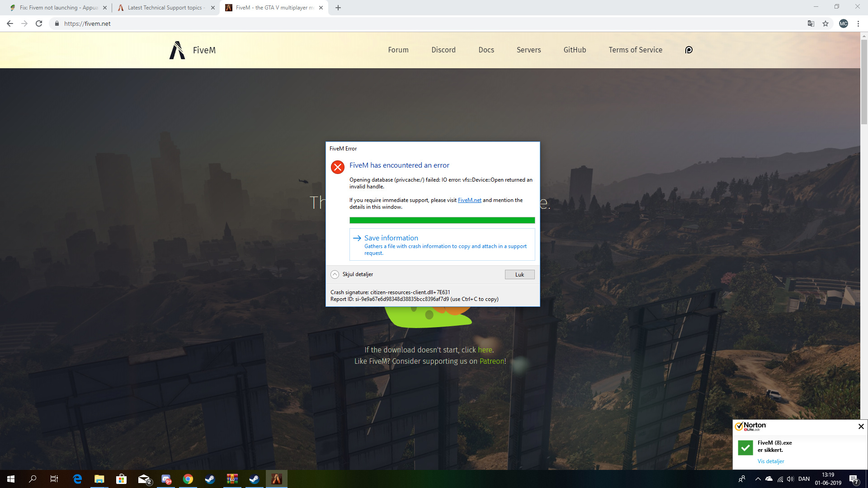Switch to Latest Technical Support topics tab

tap(165, 8)
